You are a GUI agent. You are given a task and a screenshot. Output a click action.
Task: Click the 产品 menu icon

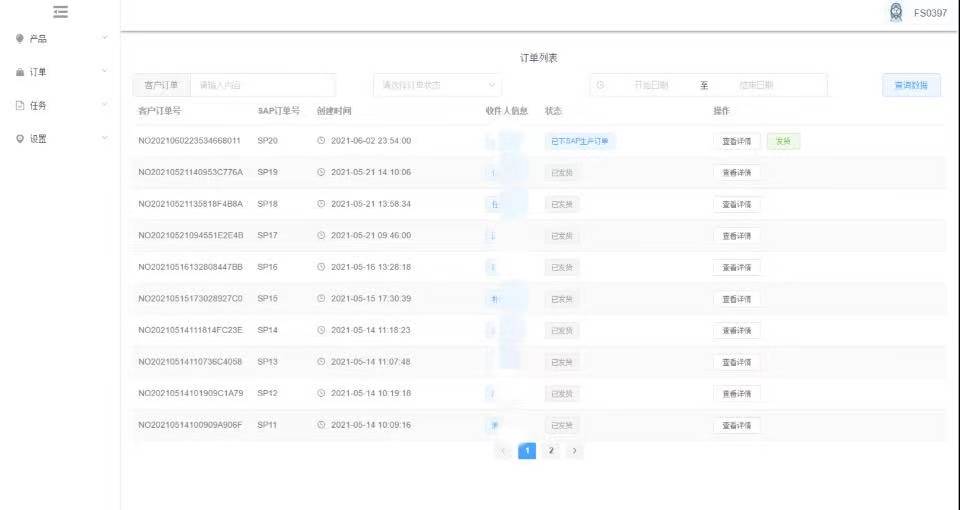pos(20,39)
